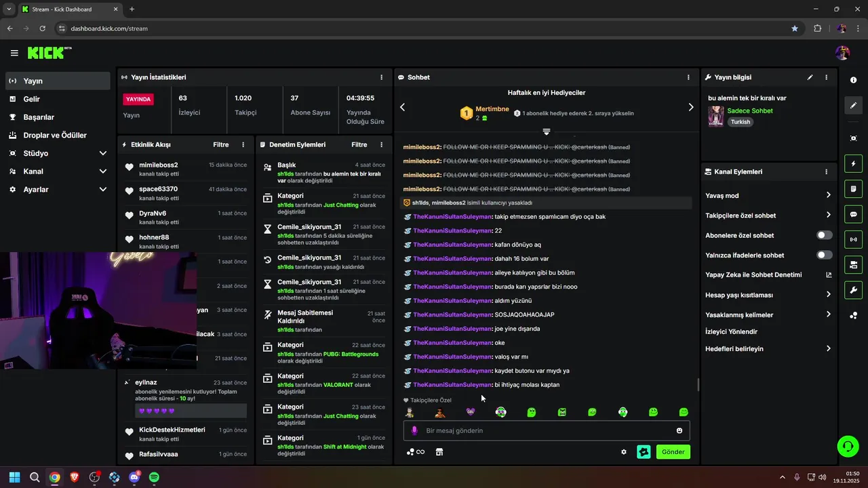Open the Yayın İstatistikleri three-dot menu
Screen dimensions: 868x488
[x=381, y=77]
